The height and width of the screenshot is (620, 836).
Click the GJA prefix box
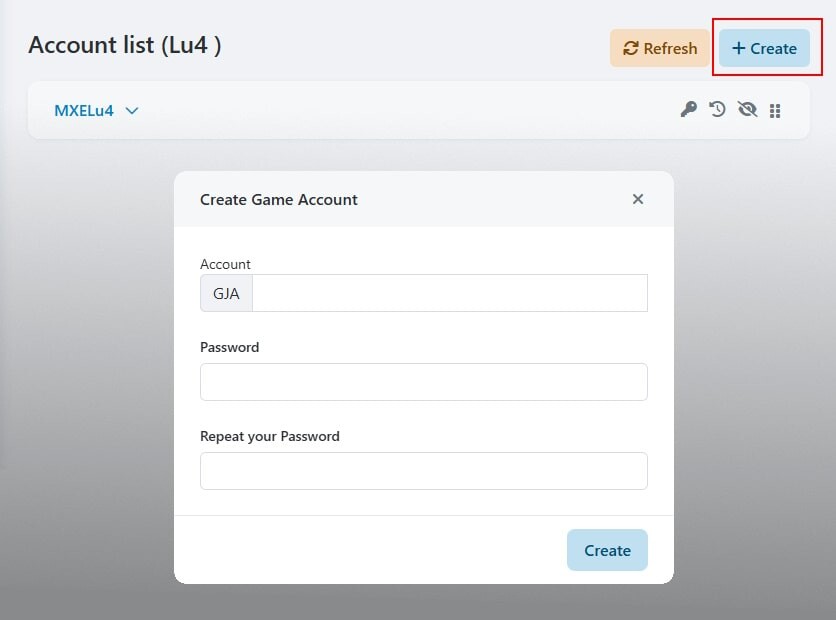[x=226, y=294]
